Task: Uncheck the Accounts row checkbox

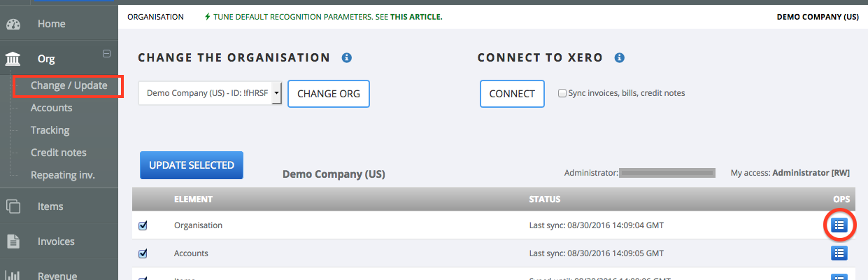Action: pyautogui.click(x=143, y=253)
